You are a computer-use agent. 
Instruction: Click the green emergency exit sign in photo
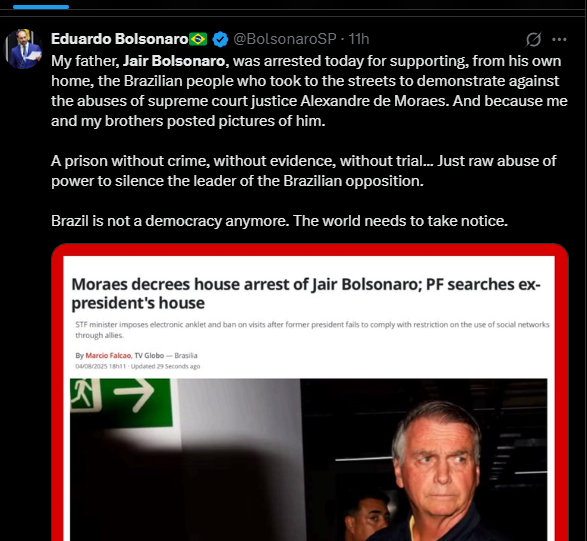(121, 403)
